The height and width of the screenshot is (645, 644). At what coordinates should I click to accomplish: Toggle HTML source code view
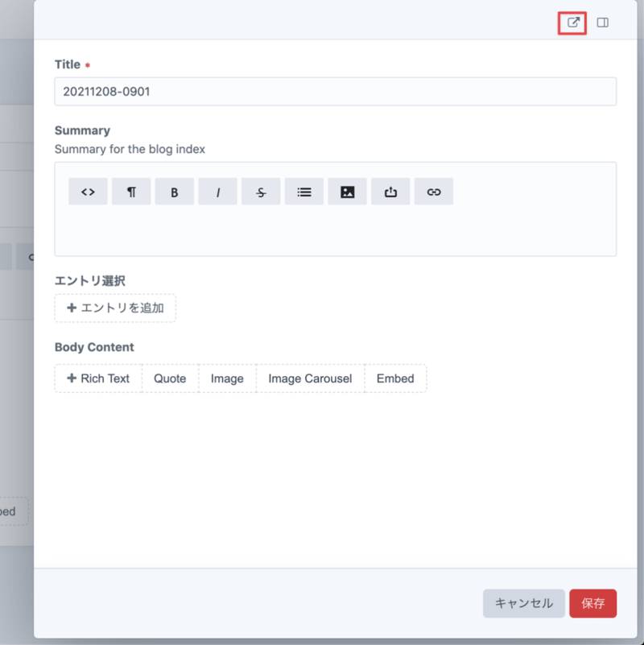88,192
